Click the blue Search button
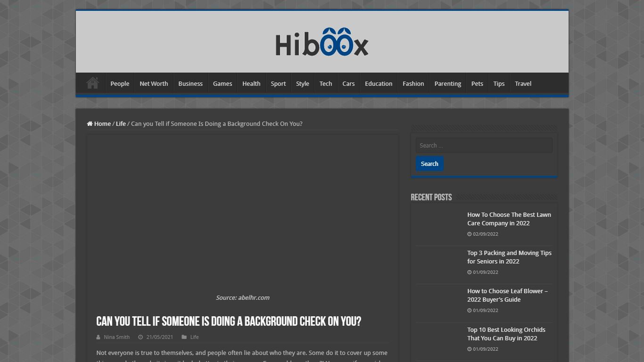The height and width of the screenshot is (362, 644). point(429,164)
